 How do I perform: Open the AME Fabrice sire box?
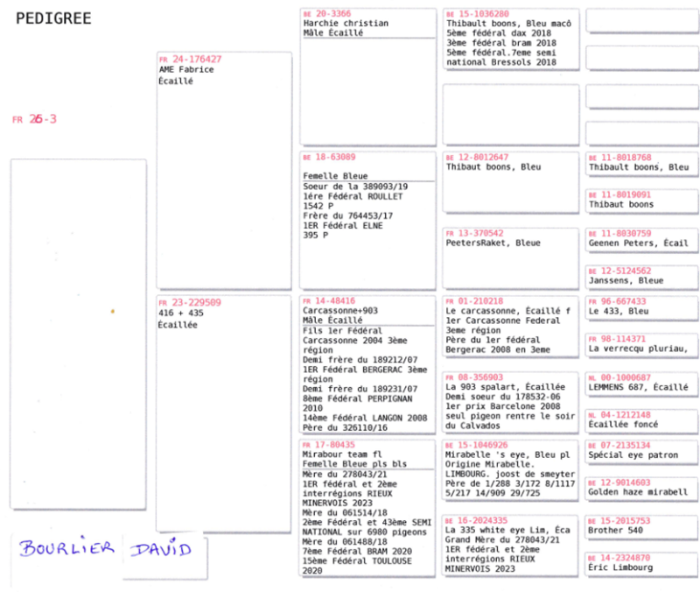point(223,171)
